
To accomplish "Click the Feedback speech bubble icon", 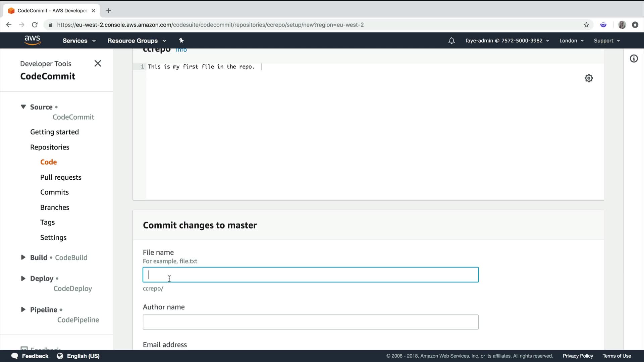I will click(x=14, y=356).
